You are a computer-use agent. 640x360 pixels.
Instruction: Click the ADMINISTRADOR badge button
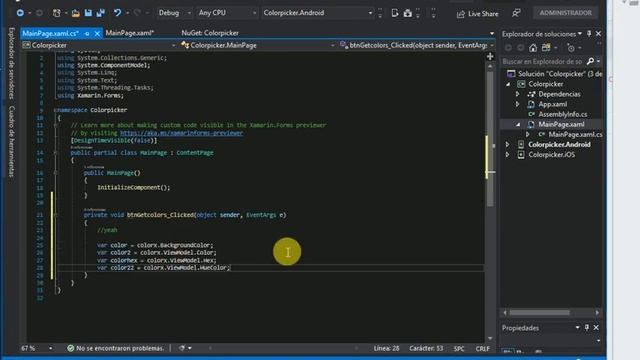[565, 13]
